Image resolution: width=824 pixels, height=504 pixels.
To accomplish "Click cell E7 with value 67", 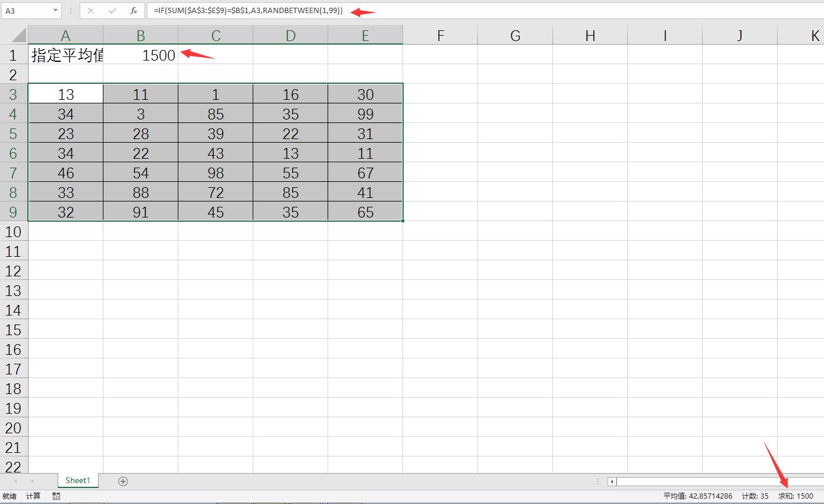I will click(365, 172).
